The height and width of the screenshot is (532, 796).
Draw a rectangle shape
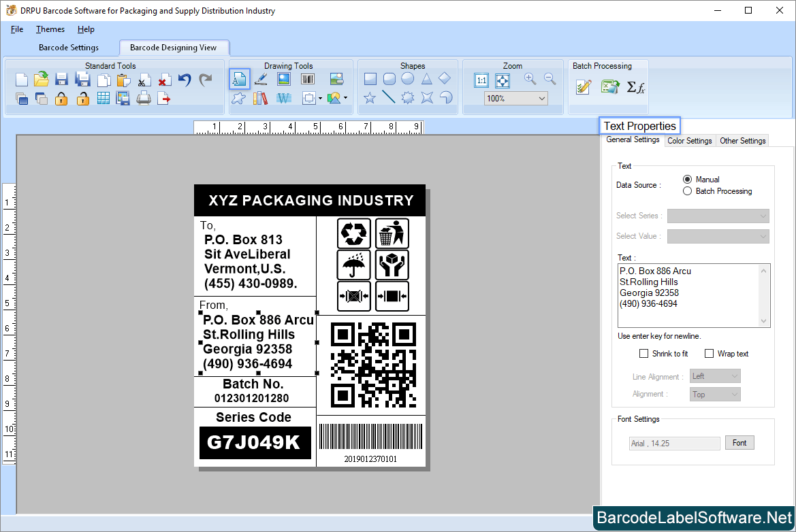(x=370, y=79)
